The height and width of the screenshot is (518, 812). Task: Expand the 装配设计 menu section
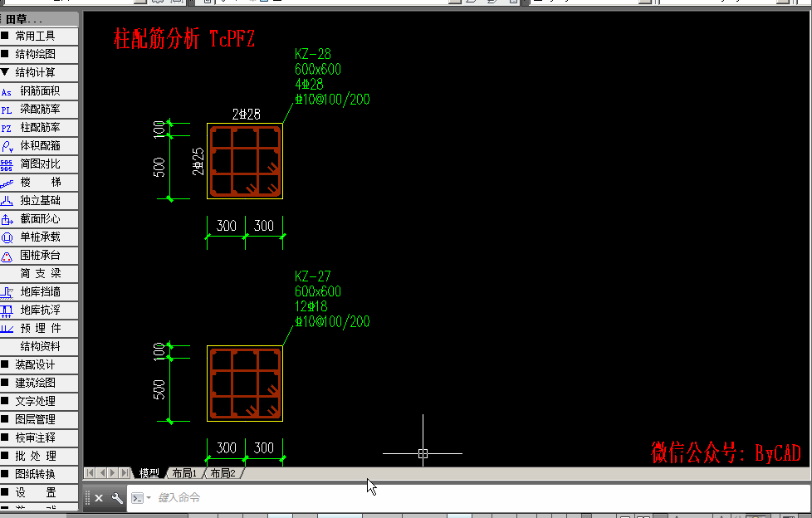(x=39, y=364)
